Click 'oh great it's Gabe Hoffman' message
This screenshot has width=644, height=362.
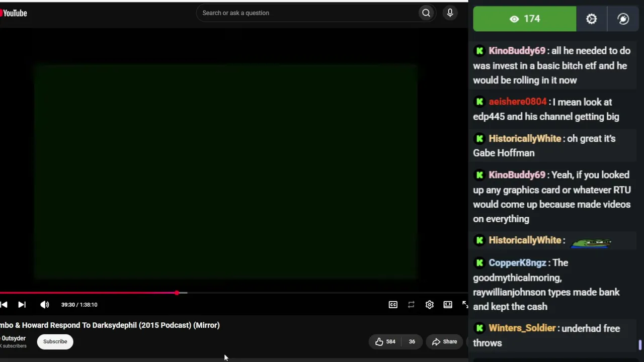click(544, 146)
